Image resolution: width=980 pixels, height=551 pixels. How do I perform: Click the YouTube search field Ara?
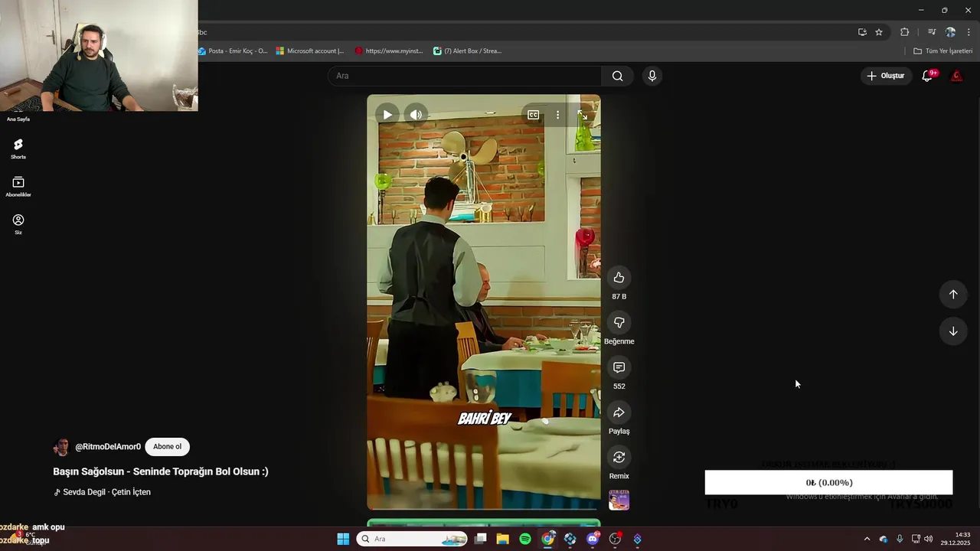tap(465, 76)
